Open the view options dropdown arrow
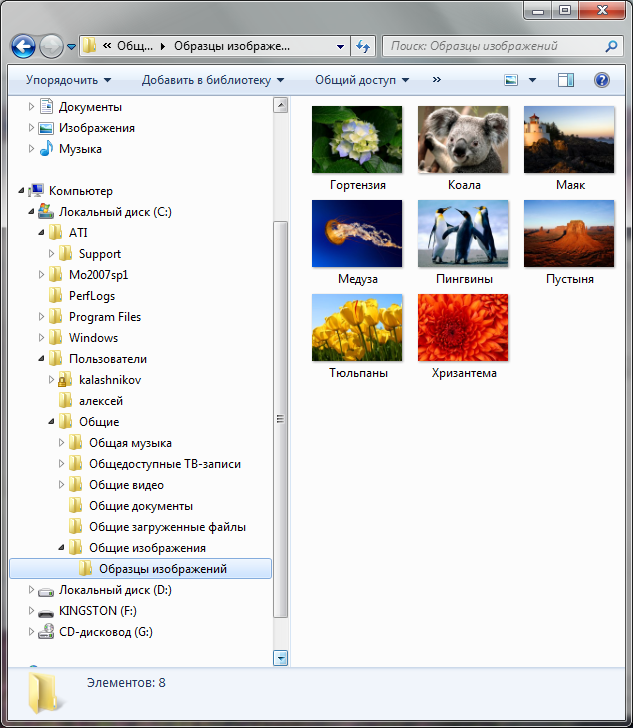 tap(533, 80)
